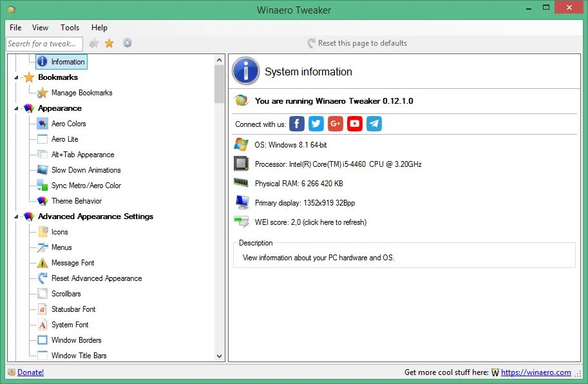The height and width of the screenshot is (384, 588).
Task: Click the gold bookmarks star in toolbar
Action: 109,43
